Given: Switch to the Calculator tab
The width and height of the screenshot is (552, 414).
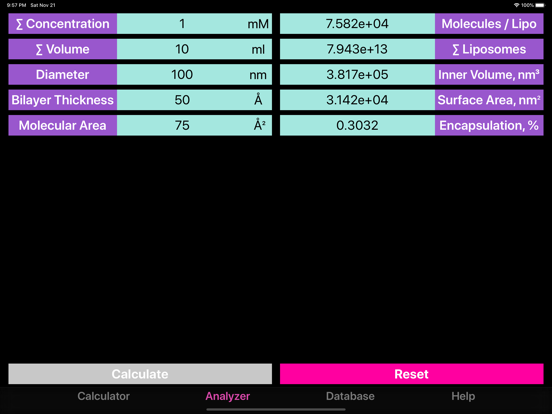Looking at the screenshot, I should click(x=104, y=396).
